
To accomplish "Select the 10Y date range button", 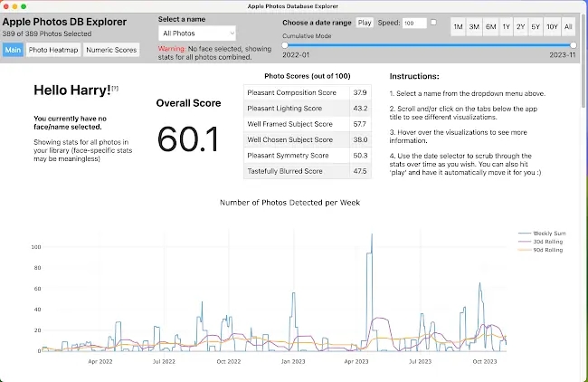I will (x=552, y=27).
